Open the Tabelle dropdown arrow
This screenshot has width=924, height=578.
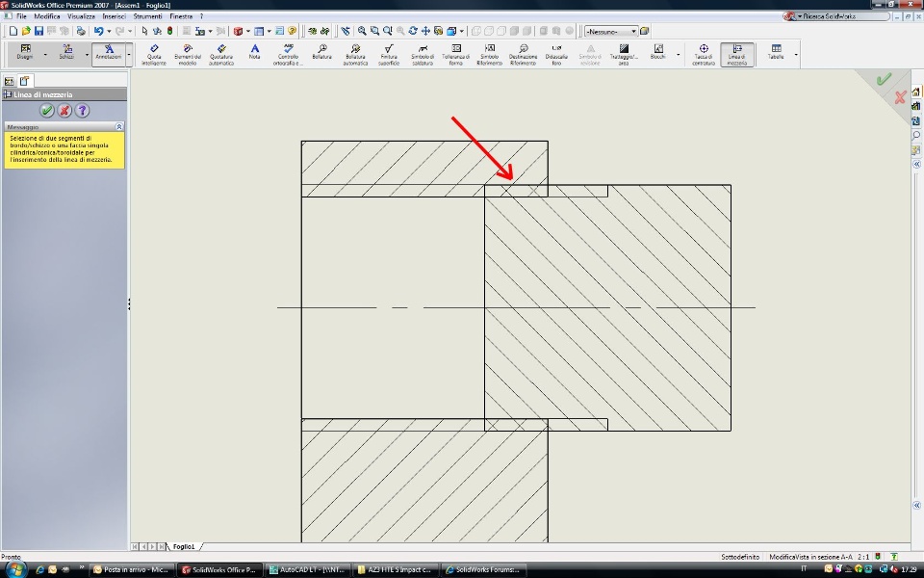pos(796,55)
